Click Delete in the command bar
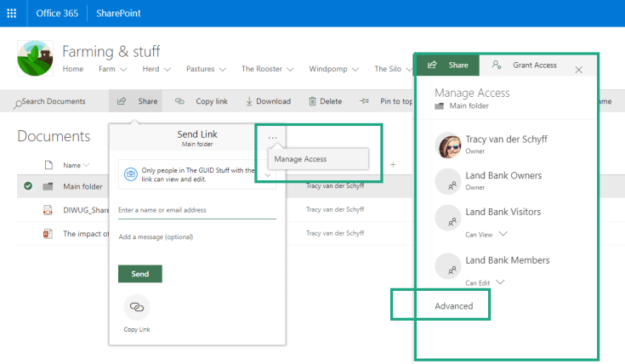 point(325,101)
